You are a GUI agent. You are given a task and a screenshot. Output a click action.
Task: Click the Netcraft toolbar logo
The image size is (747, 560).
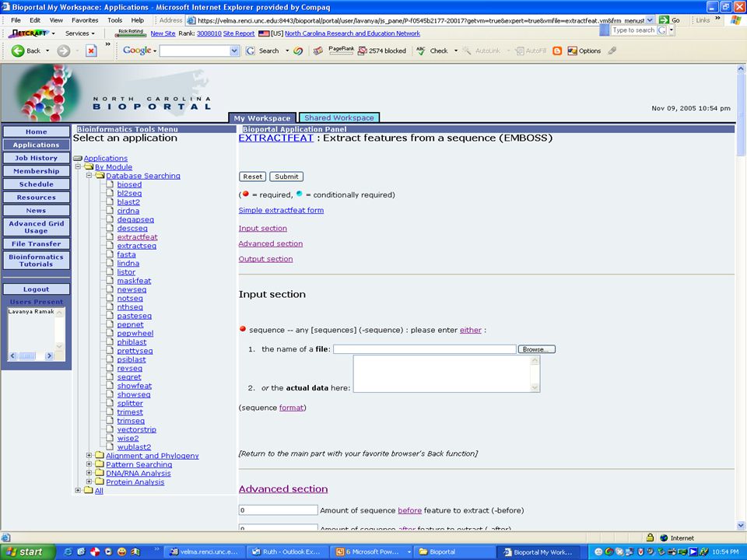coord(29,33)
